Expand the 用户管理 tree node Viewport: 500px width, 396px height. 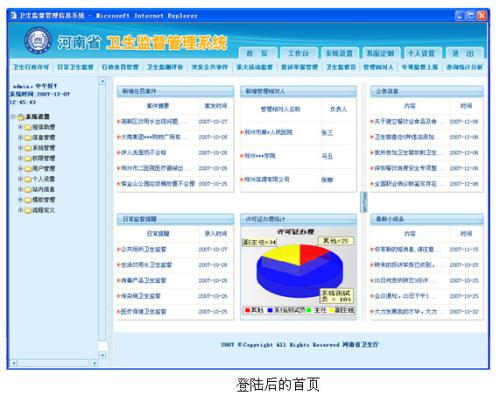(x=21, y=168)
